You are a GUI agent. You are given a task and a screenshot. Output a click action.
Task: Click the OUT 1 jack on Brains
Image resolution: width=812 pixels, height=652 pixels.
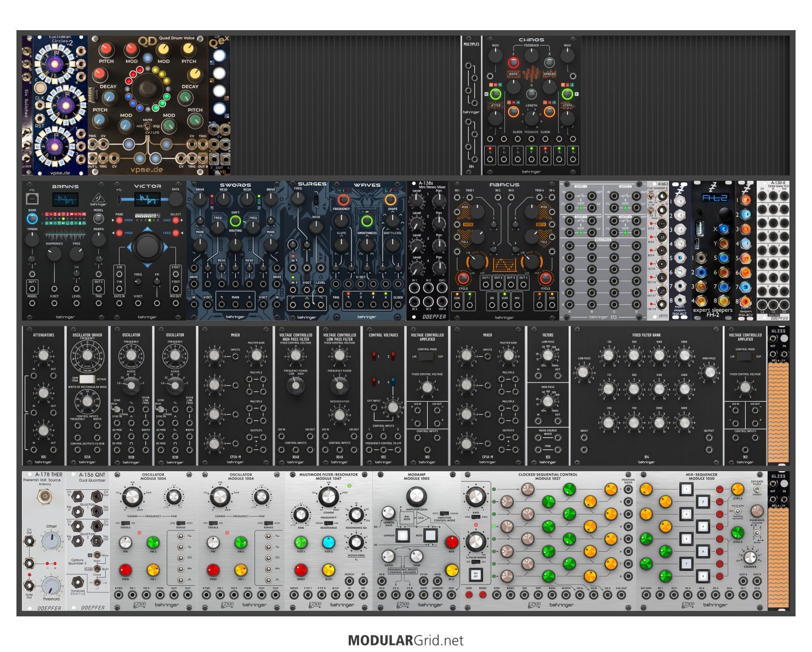(32, 288)
